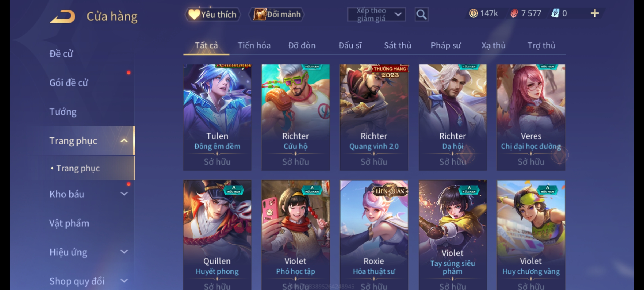The width and height of the screenshot is (644, 290).
Task: Select Veres Chị đại học đường skin
Action: (x=531, y=117)
